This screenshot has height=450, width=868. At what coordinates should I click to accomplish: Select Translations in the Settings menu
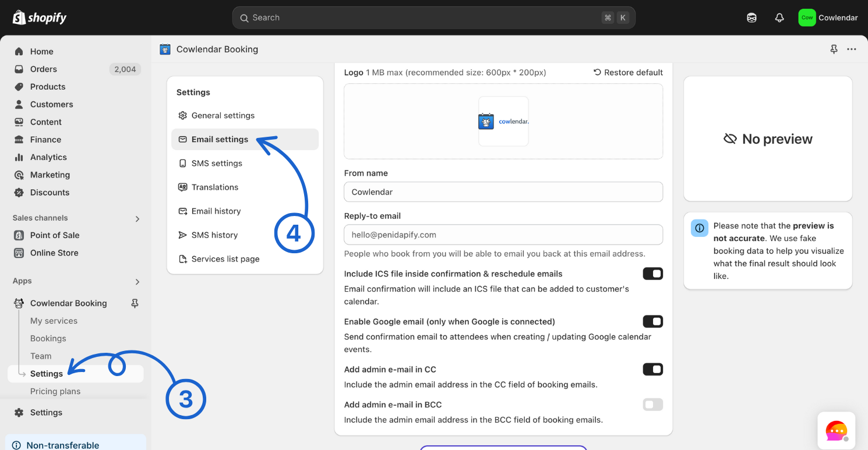point(215,187)
